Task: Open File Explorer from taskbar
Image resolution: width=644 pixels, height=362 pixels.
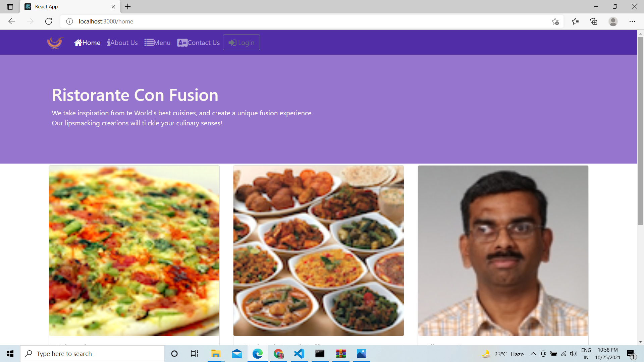Action: click(216, 354)
